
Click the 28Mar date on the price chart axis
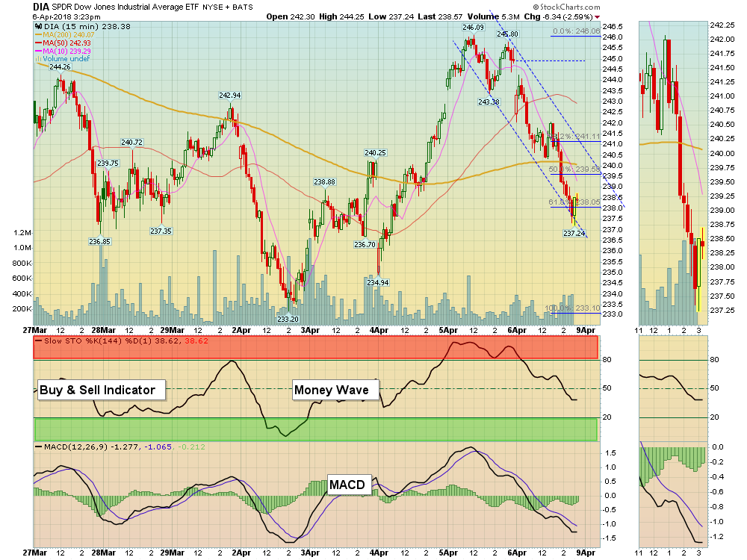[x=103, y=331]
